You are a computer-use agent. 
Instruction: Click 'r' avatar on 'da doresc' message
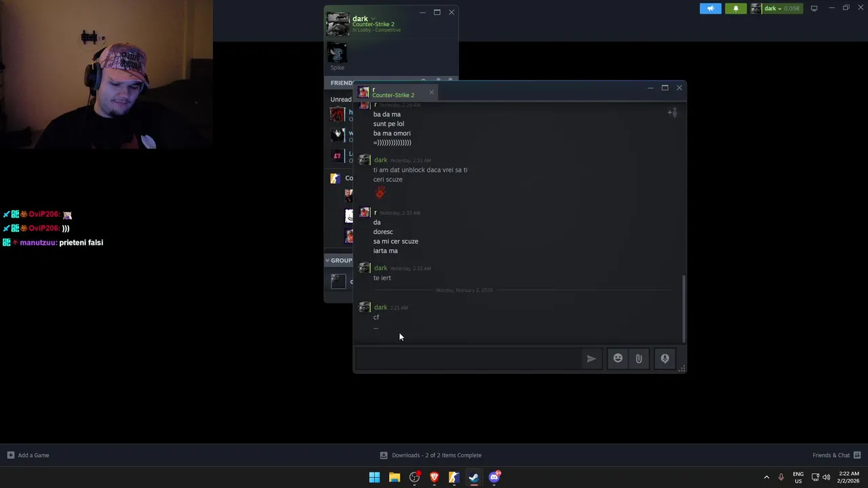coord(364,213)
